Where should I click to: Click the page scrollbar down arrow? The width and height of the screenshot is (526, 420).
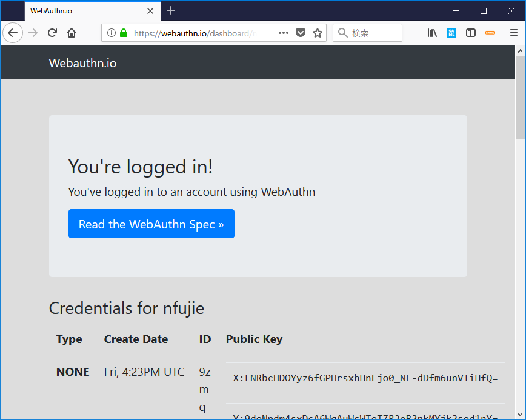[x=520, y=415]
